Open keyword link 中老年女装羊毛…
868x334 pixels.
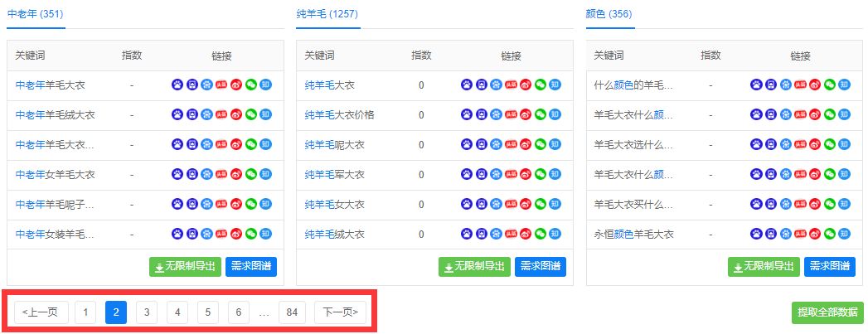tap(55, 235)
